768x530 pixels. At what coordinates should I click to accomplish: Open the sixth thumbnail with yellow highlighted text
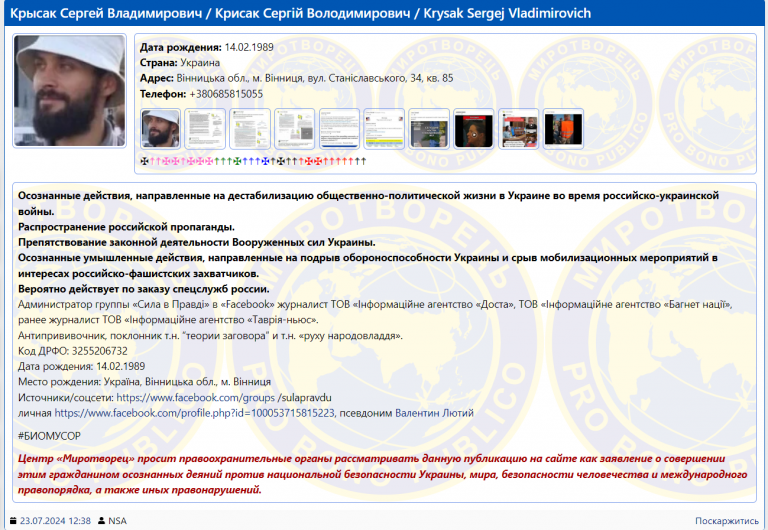(x=384, y=129)
